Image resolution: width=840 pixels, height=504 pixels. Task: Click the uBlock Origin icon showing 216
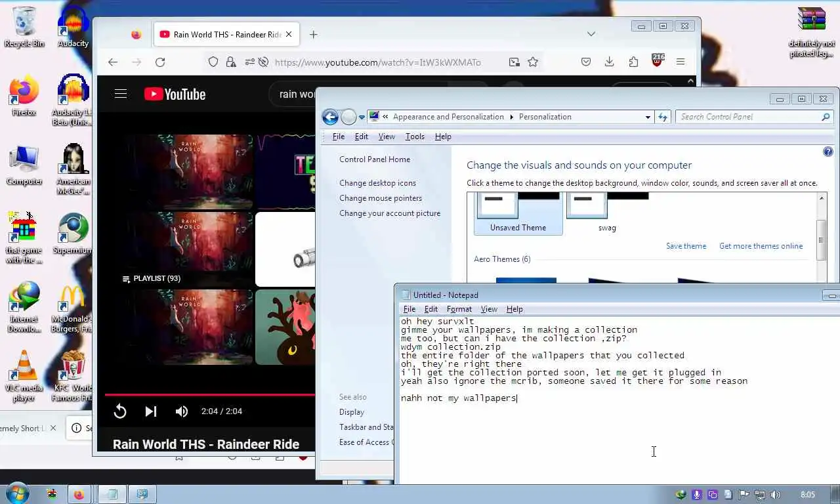click(x=658, y=61)
